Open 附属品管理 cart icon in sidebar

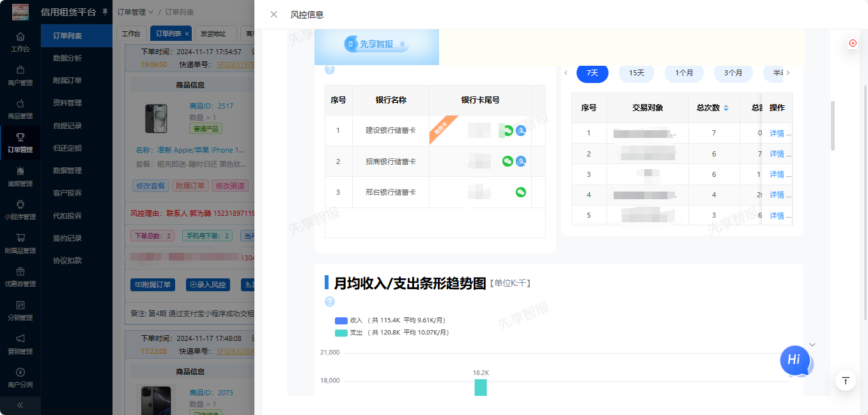tap(20, 238)
